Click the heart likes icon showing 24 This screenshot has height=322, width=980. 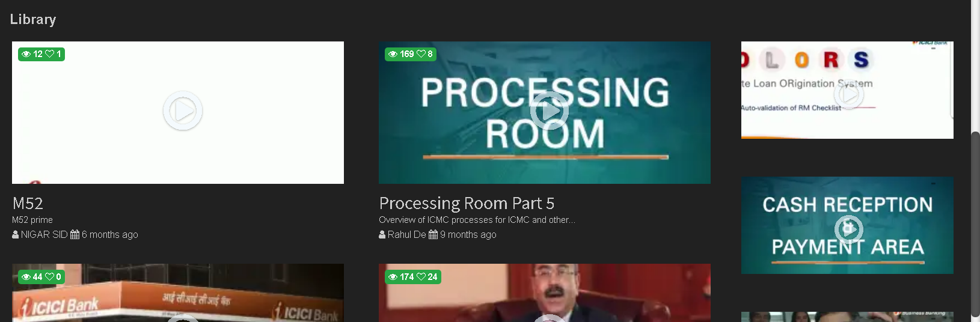(421, 277)
